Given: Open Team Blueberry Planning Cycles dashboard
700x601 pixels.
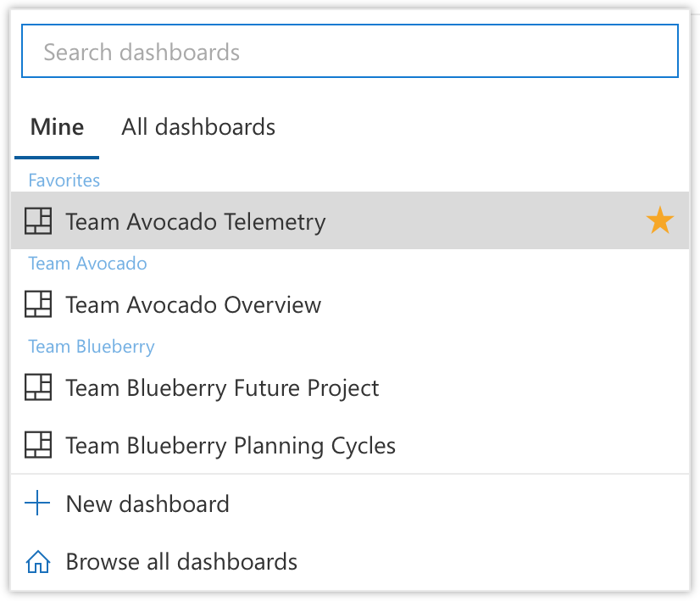Looking at the screenshot, I should (x=350, y=445).
